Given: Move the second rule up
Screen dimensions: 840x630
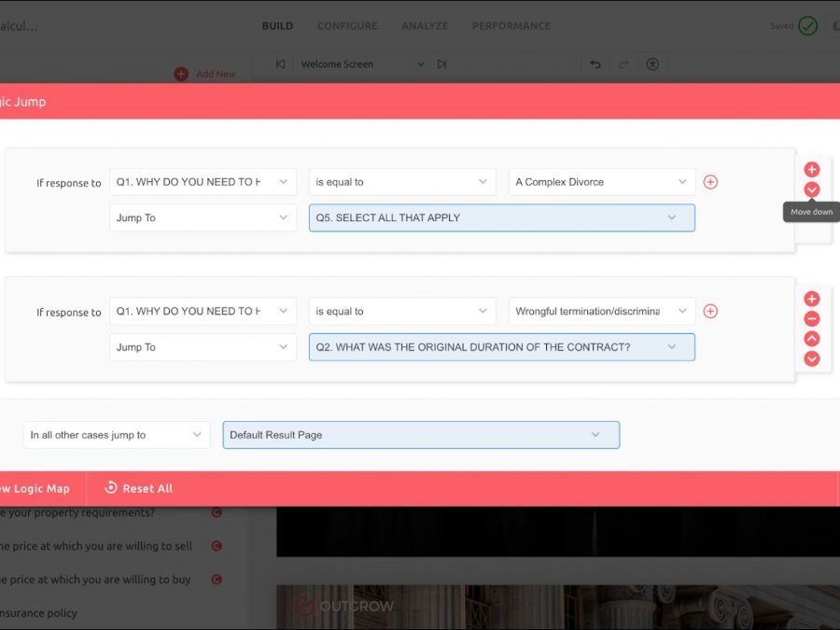Looking at the screenshot, I should point(812,339).
